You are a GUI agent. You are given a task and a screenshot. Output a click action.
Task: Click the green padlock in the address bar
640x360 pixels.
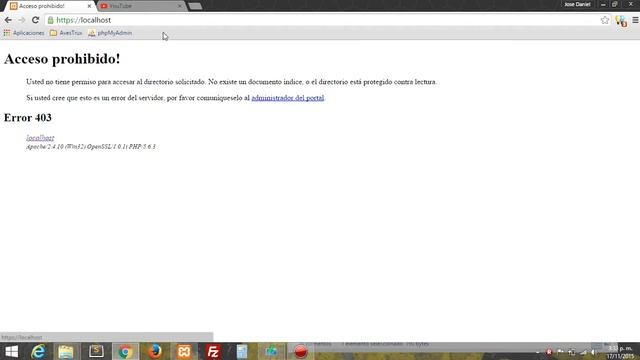click(51, 20)
